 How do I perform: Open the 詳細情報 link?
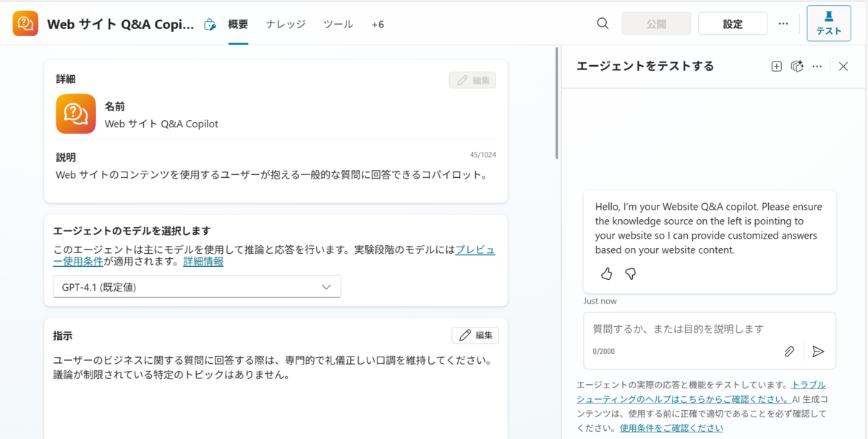pyautogui.click(x=203, y=262)
